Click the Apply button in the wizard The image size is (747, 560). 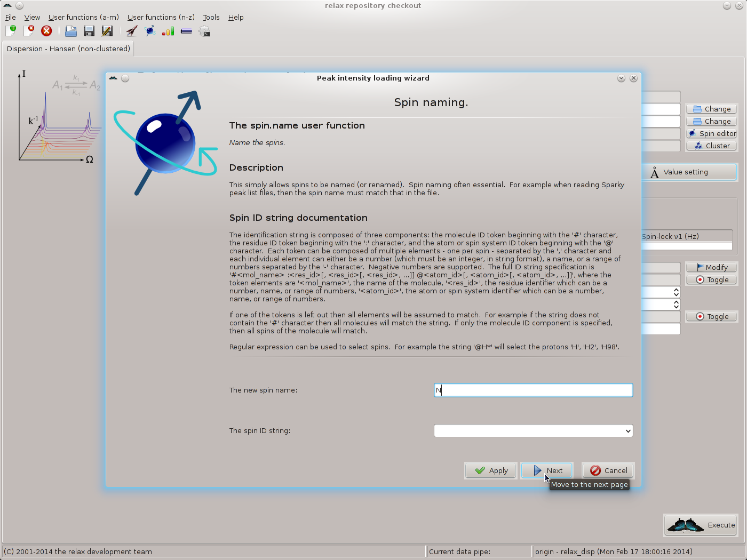pyautogui.click(x=491, y=470)
